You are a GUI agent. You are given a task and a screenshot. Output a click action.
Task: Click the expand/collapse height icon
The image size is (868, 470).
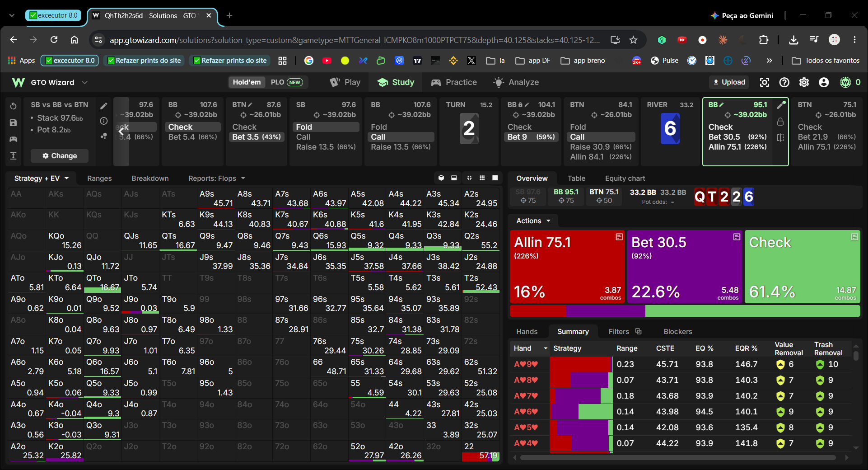(x=14, y=156)
